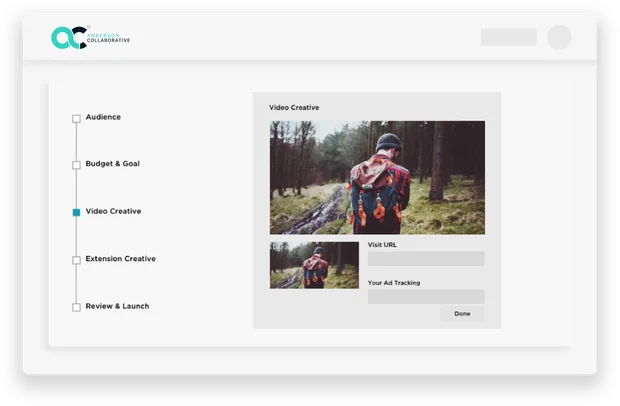Check the Budget & Goal step checkbox
The width and height of the screenshot is (620, 406).
[76, 165]
